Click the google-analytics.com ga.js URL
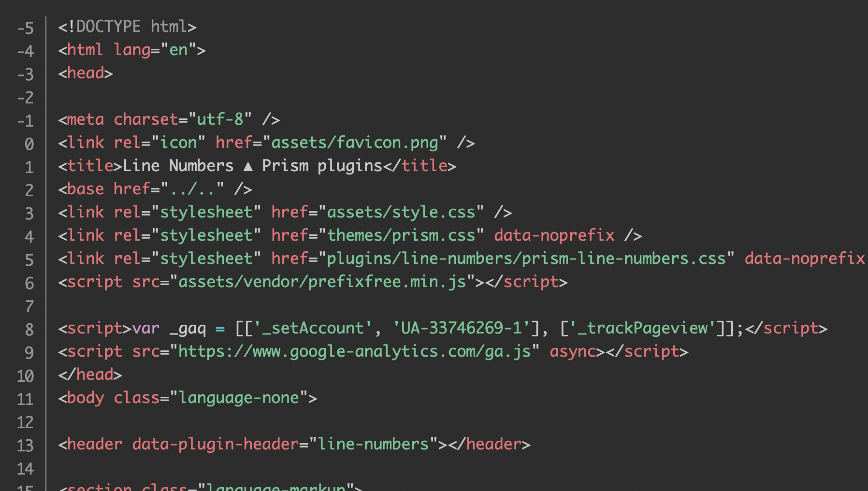Image resolution: width=868 pixels, height=491 pixels. 355,351
